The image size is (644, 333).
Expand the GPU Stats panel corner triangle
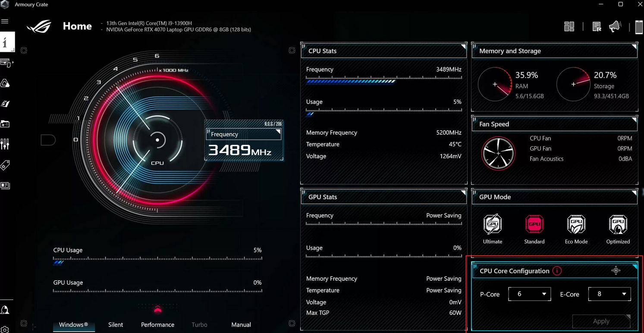pyautogui.click(x=463, y=192)
